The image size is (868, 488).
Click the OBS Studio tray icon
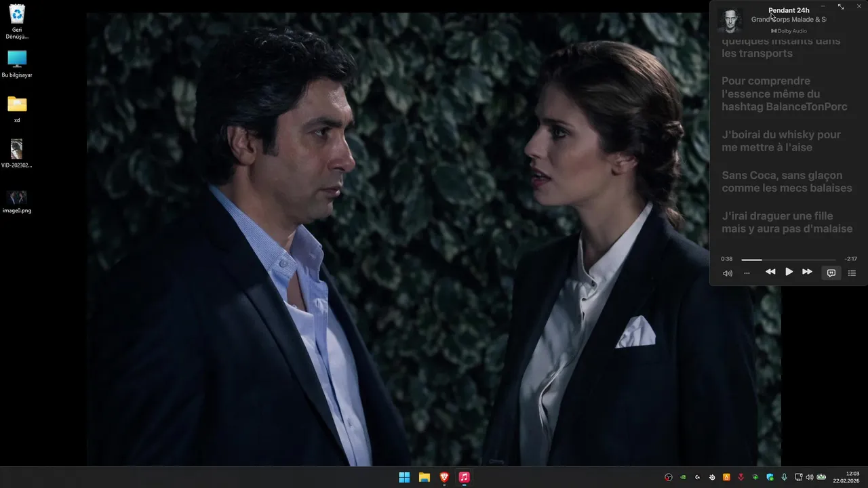click(669, 477)
